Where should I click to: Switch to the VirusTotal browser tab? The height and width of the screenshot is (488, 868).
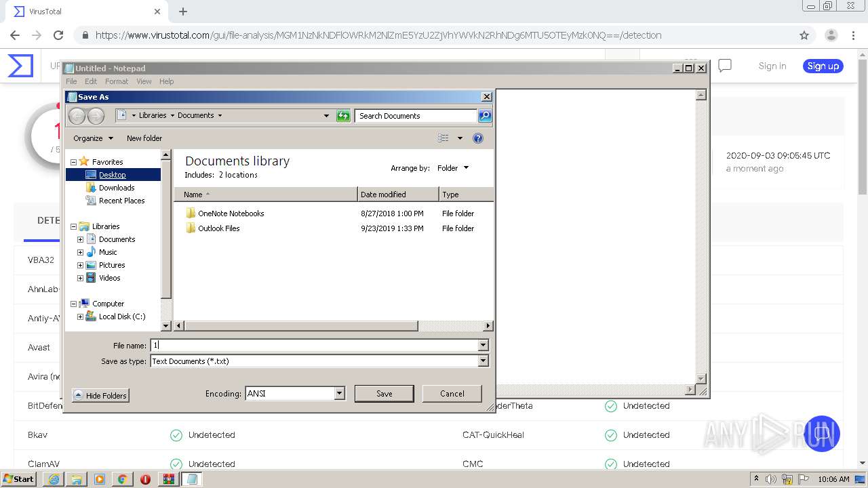tap(87, 12)
